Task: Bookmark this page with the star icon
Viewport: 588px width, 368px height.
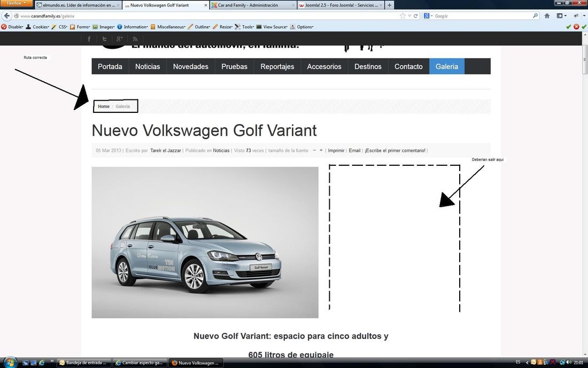Action: pyautogui.click(x=403, y=16)
